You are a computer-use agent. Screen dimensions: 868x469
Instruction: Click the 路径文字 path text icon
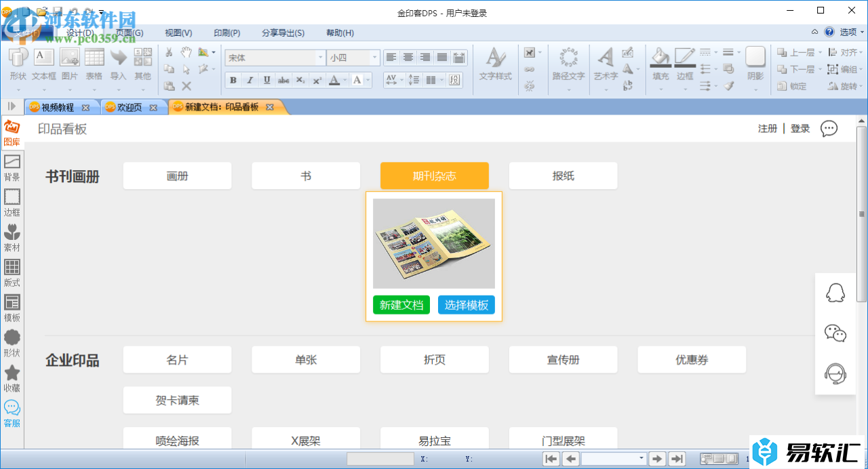pyautogui.click(x=568, y=64)
